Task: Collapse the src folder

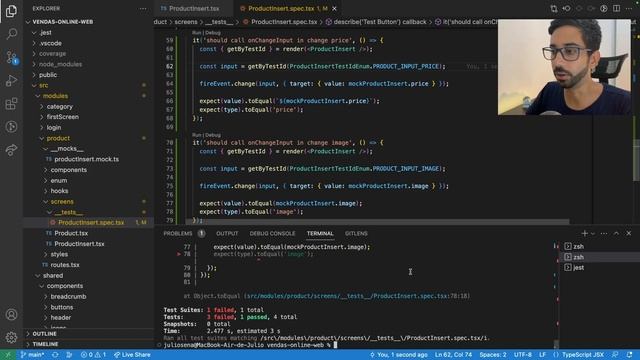Action: tap(43, 85)
